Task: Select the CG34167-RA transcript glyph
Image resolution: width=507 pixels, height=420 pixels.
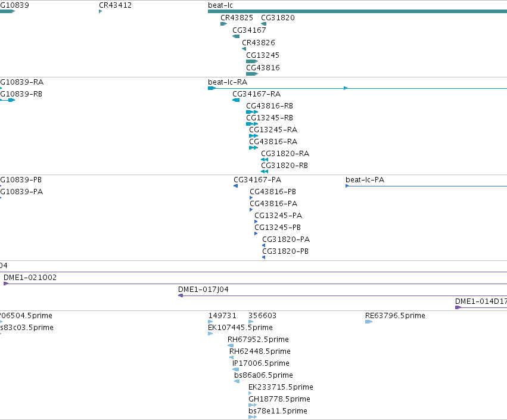Action: click(236, 100)
